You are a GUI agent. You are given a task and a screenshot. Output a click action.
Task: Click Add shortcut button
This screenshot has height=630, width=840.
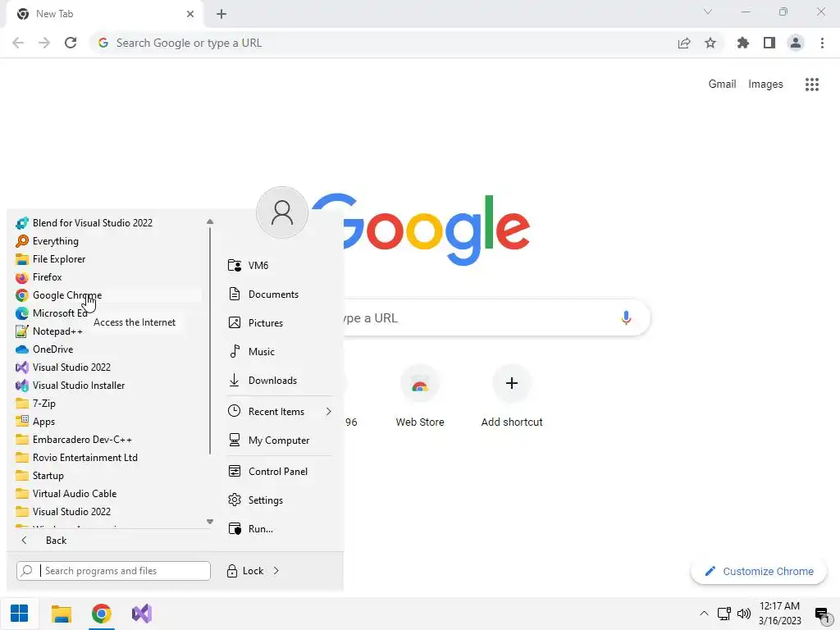pos(512,396)
